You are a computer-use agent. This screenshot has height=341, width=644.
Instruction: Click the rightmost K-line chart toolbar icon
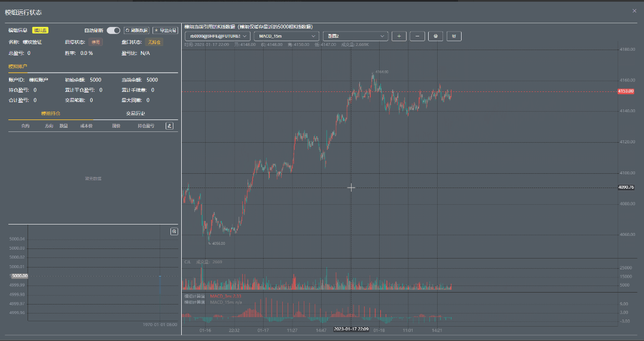click(x=454, y=36)
